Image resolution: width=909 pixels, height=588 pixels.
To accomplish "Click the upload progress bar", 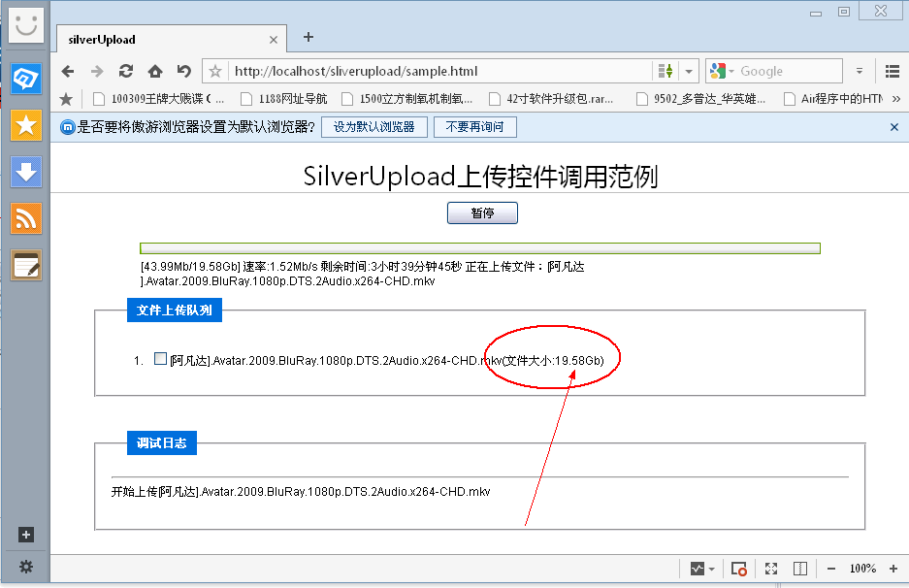I will (480, 248).
